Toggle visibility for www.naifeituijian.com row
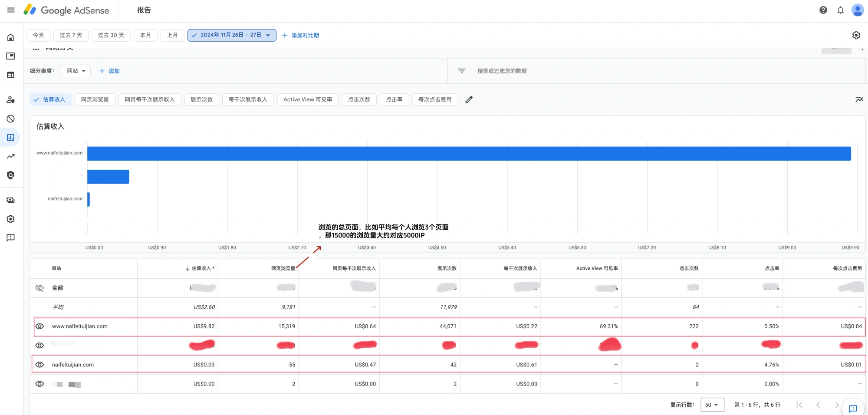The width and height of the screenshot is (868, 415). coord(39,326)
